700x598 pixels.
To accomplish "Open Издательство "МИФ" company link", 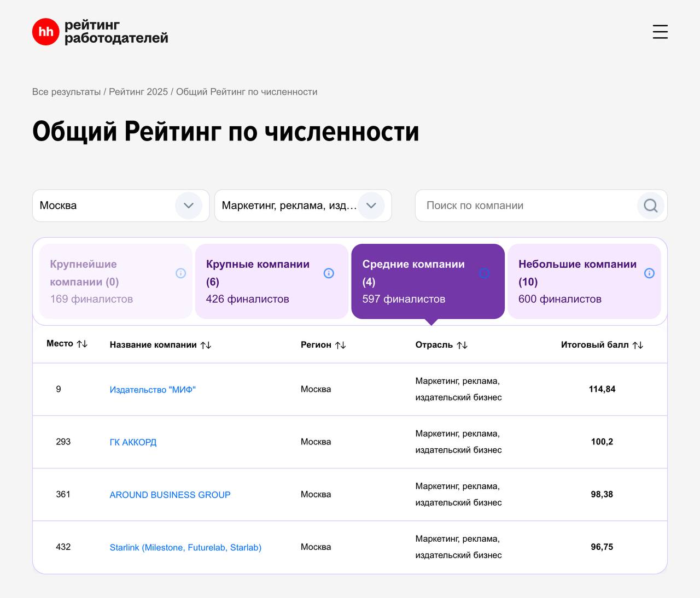I will 153,390.
